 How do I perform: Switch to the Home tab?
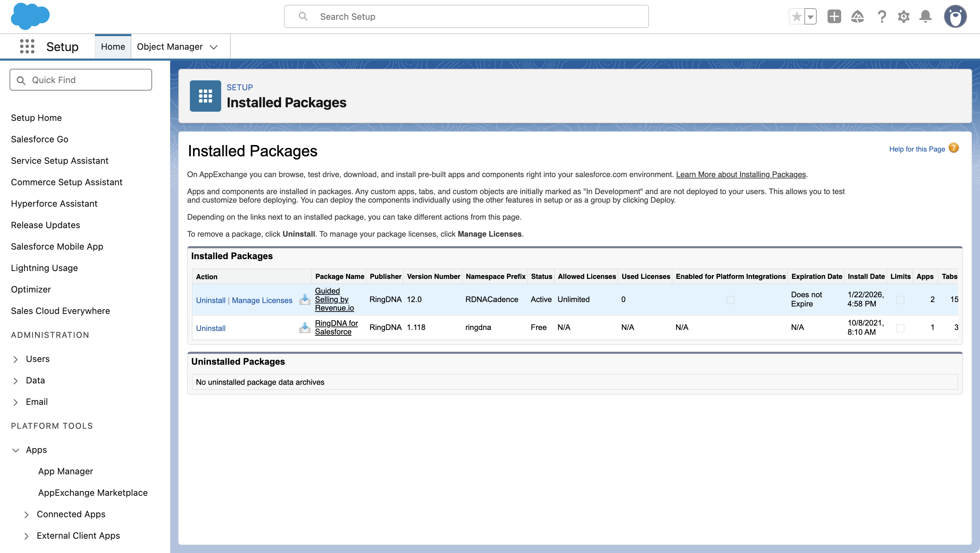click(113, 46)
